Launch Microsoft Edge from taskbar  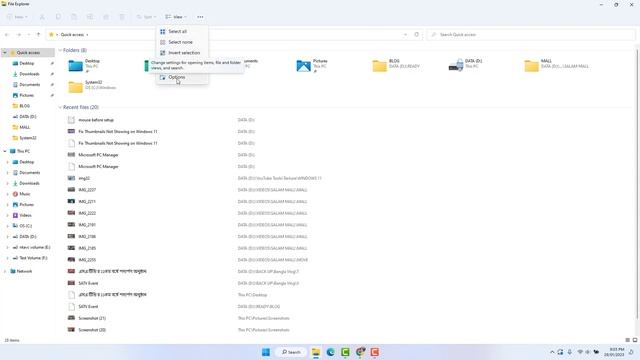click(x=331, y=352)
